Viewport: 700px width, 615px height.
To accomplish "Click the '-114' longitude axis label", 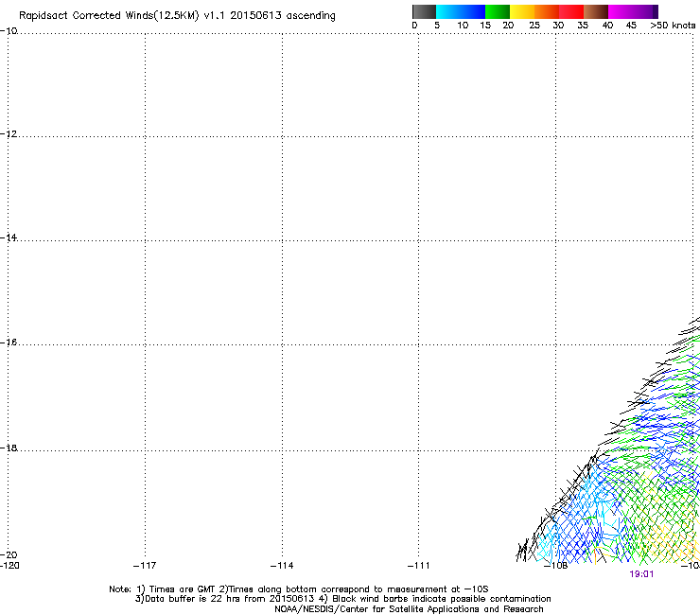I will (x=282, y=566).
